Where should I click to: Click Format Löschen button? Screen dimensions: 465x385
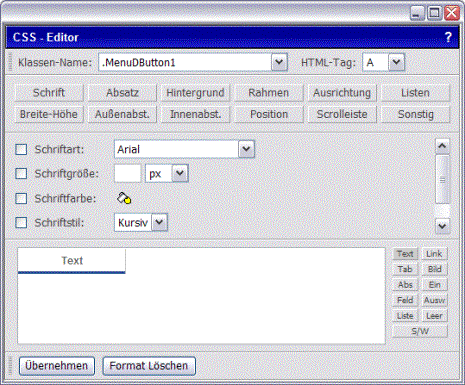149,366
